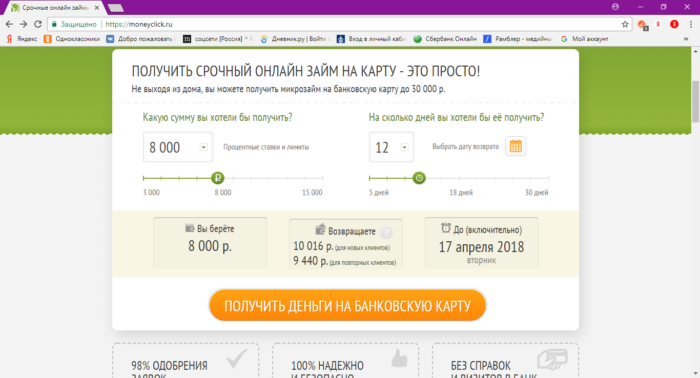Open the user profile icon in title bar

coord(615,7)
